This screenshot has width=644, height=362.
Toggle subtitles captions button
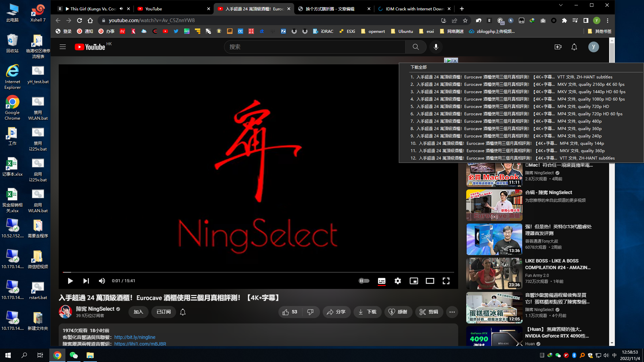tap(382, 281)
